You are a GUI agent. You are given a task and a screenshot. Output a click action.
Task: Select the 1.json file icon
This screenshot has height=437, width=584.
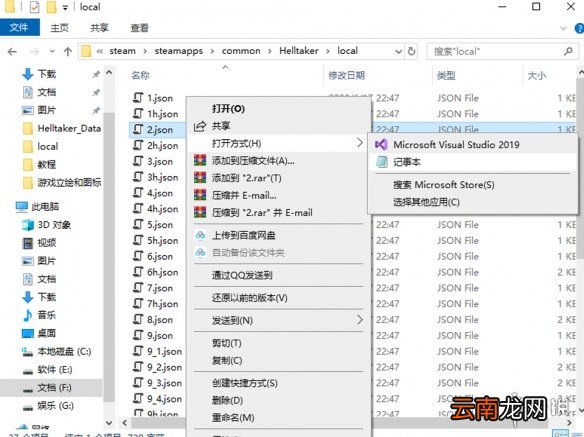pos(138,98)
